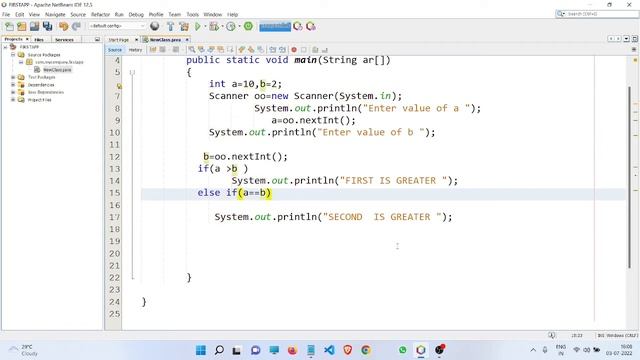Screen dimensions: 640x360
Task: Click the red record macro icon
Action: pyautogui.click(x=294, y=50)
